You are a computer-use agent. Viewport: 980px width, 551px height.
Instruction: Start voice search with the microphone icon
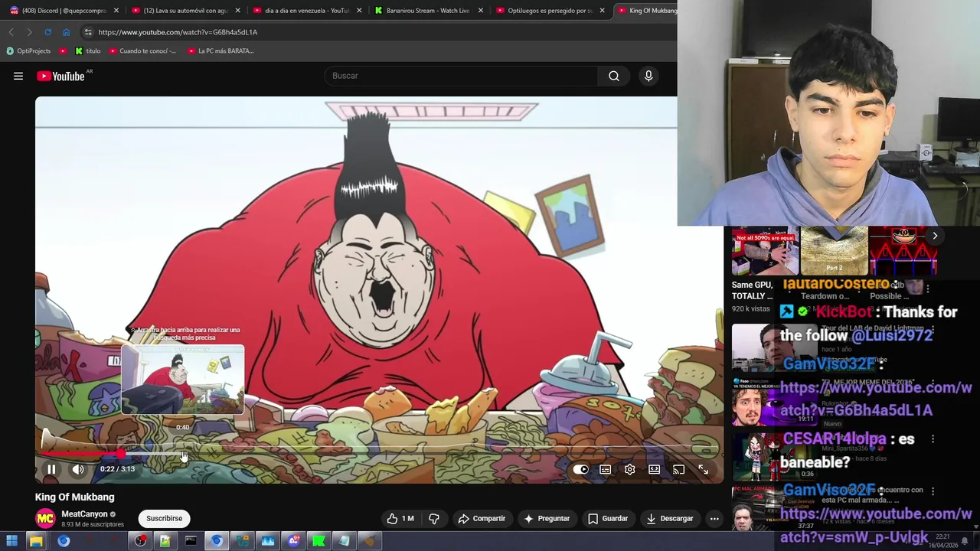648,76
